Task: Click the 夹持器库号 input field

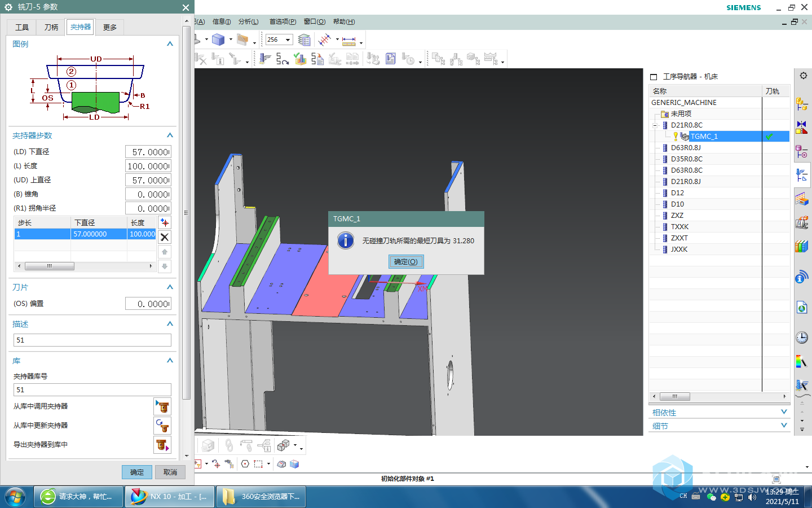Action: 92,389
